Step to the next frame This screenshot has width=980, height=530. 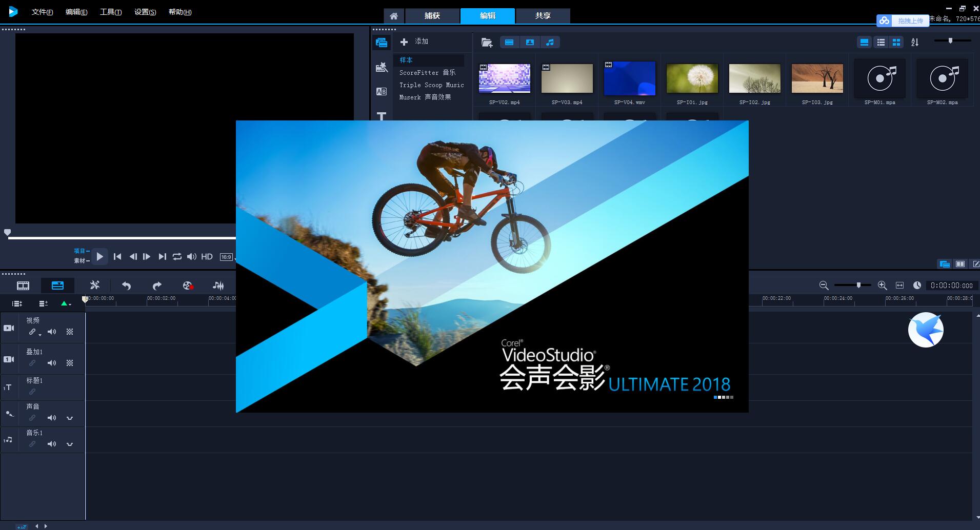(x=147, y=256)
